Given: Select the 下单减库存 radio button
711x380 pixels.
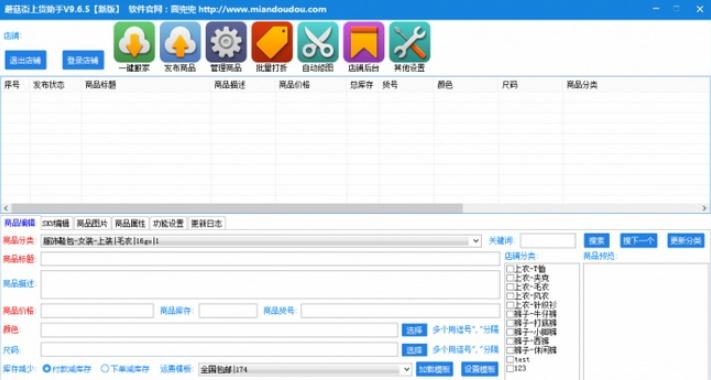Looking at the screenshot, I should pos(105,369).
